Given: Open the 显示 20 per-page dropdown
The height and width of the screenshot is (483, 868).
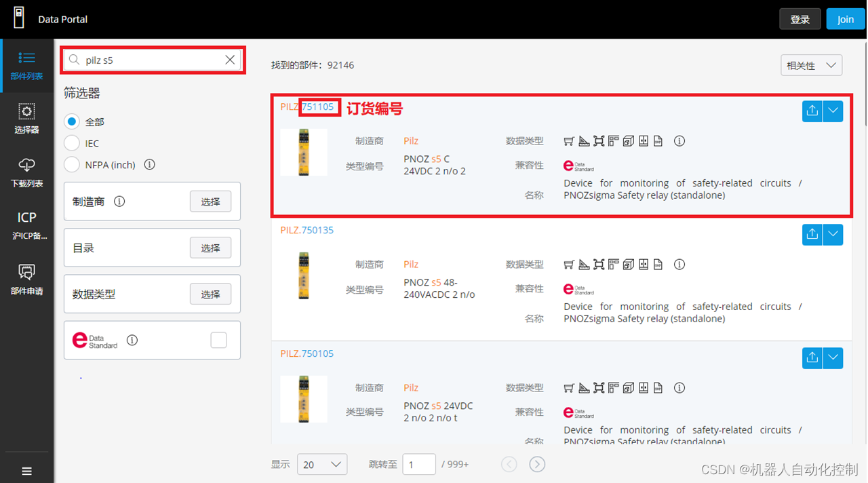Looking at the screenshot, I should pos(322,464).
